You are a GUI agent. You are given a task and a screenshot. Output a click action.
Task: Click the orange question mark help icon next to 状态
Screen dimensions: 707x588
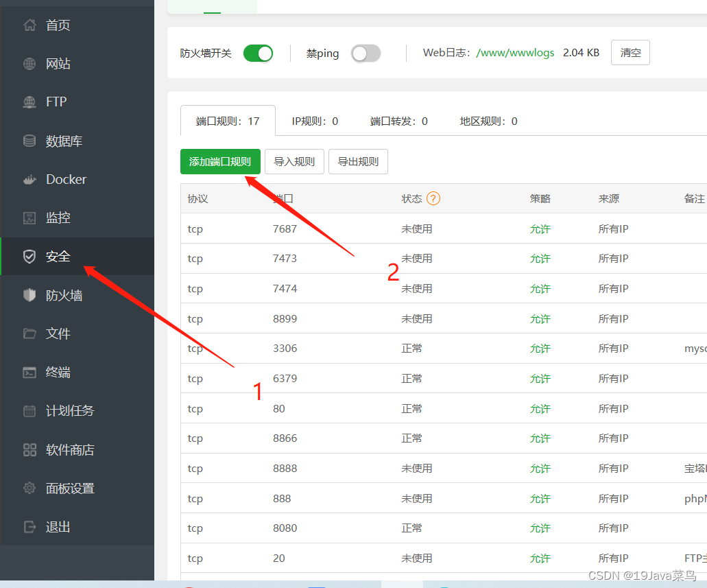point(433,198)
